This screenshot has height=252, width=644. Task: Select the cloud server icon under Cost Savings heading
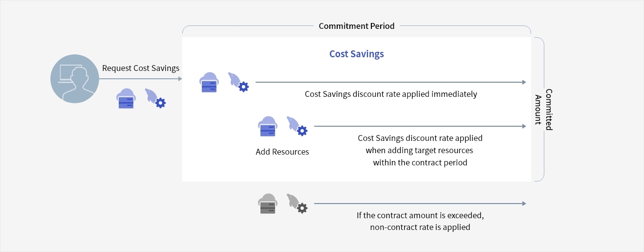click(209, 82)
